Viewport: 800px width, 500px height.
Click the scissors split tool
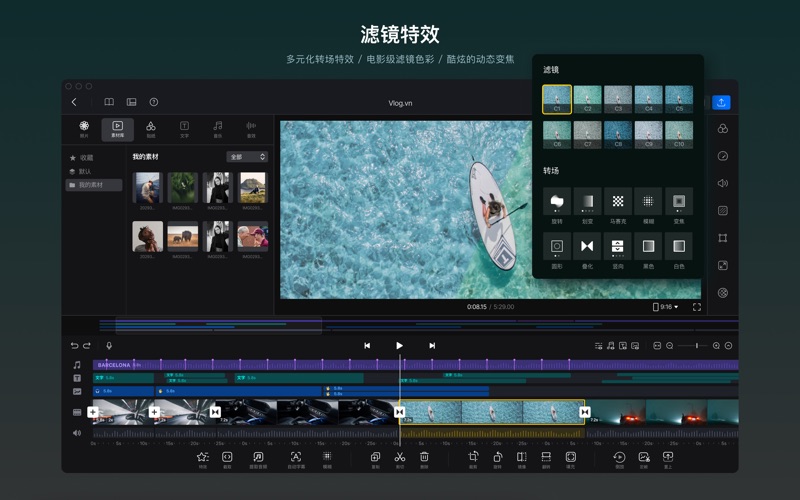[399, 456]
